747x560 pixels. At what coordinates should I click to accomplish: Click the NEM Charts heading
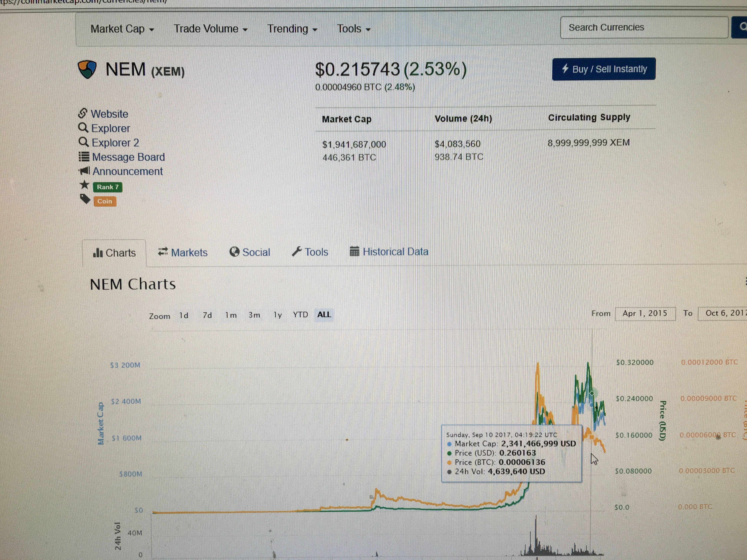coord(133,284)
